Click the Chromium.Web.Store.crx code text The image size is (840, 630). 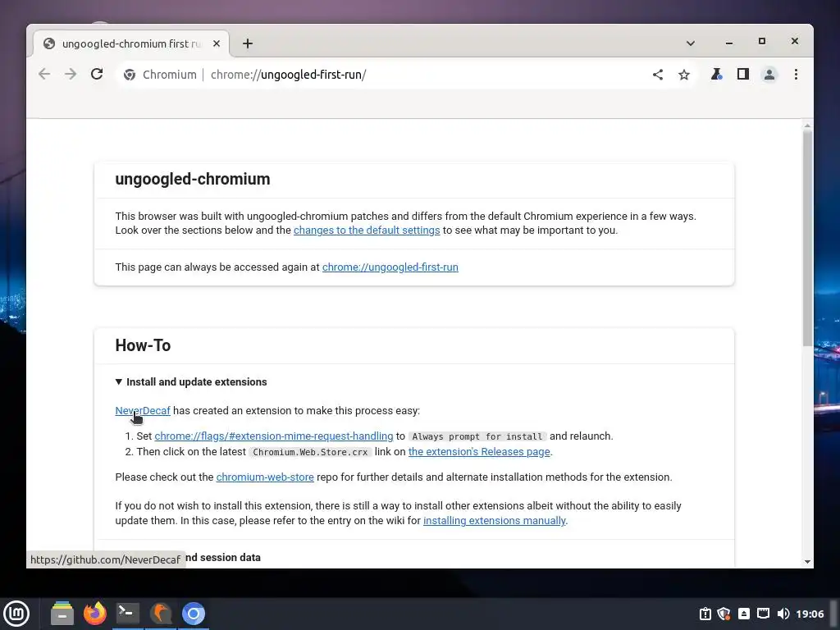[310, 452]
